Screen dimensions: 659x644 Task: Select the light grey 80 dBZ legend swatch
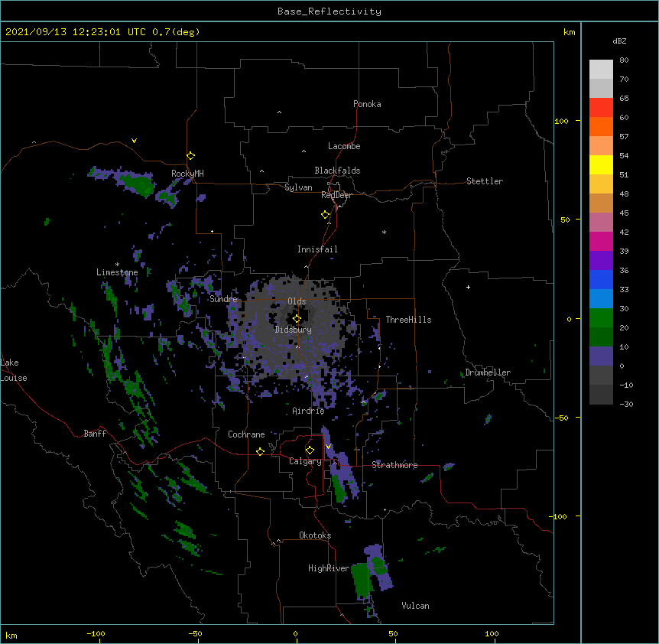click(601, 70)
